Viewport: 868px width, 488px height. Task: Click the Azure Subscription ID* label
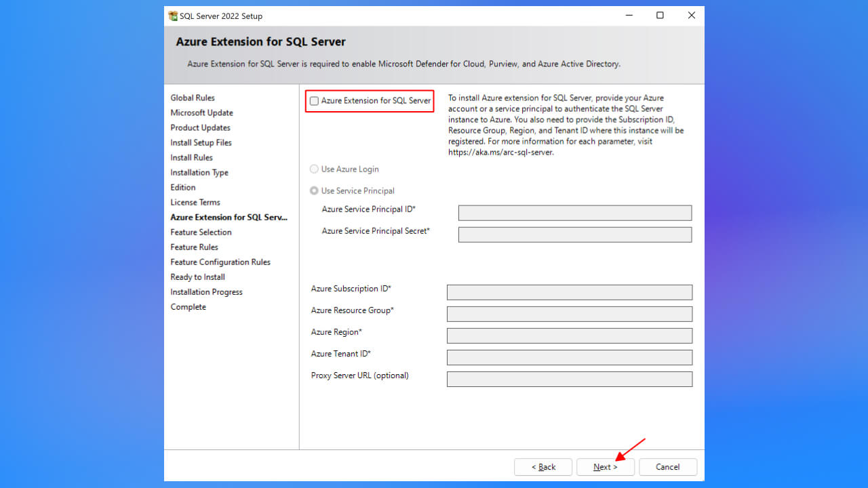(351, 289)
